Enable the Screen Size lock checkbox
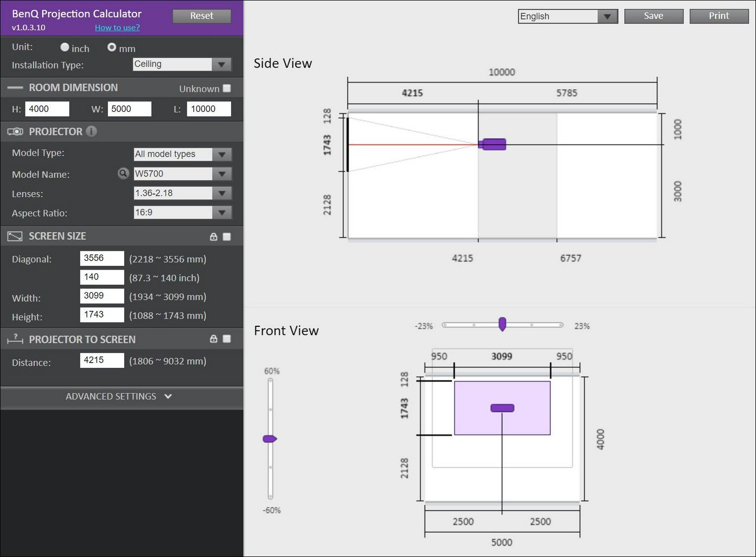This screenshot has width=756, height=557. (227, 237)
